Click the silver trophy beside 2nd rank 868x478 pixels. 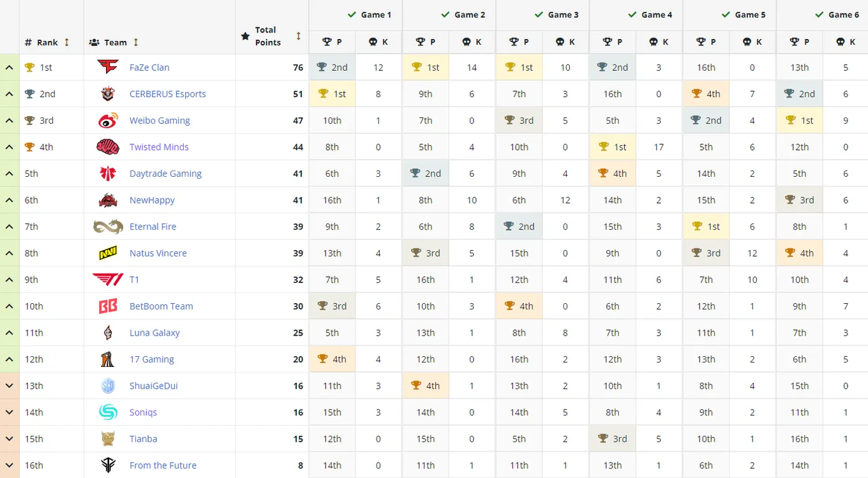tap(29, 94)
